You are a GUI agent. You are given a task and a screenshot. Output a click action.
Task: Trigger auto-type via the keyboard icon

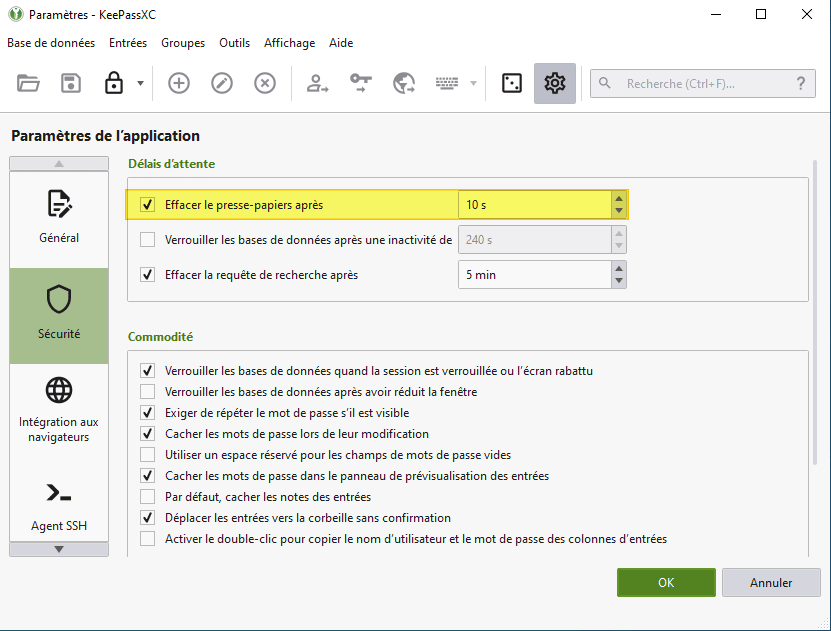coord(448,83)
